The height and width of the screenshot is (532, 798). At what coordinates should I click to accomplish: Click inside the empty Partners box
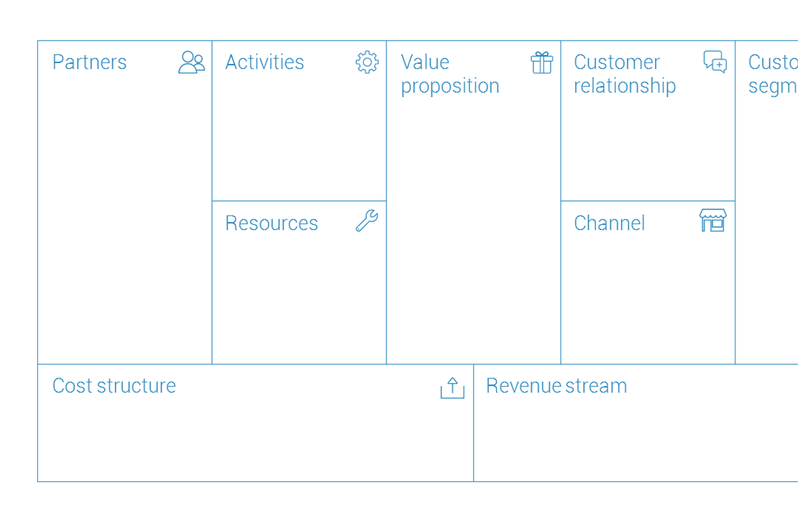click(125, 219)
